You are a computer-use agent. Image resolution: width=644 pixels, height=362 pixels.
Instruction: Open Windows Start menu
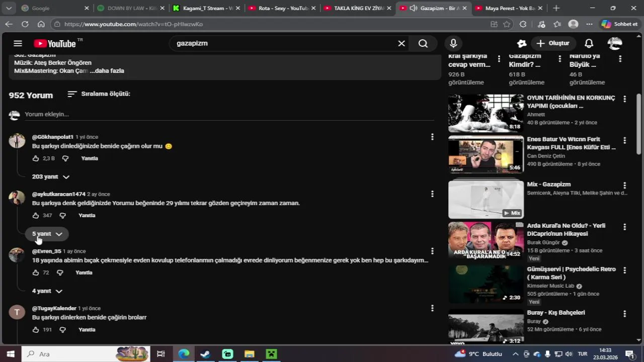click(10, 354)
